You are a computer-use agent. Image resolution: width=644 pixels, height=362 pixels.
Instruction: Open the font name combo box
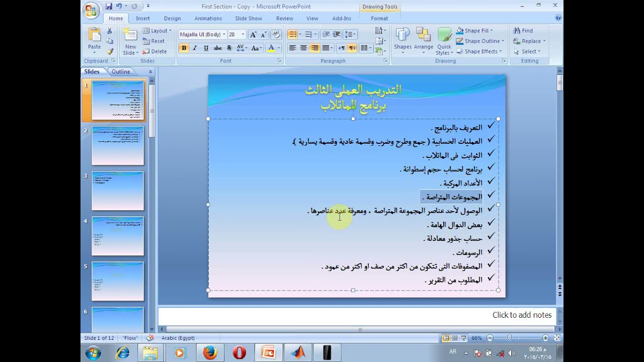click(202, 34)
